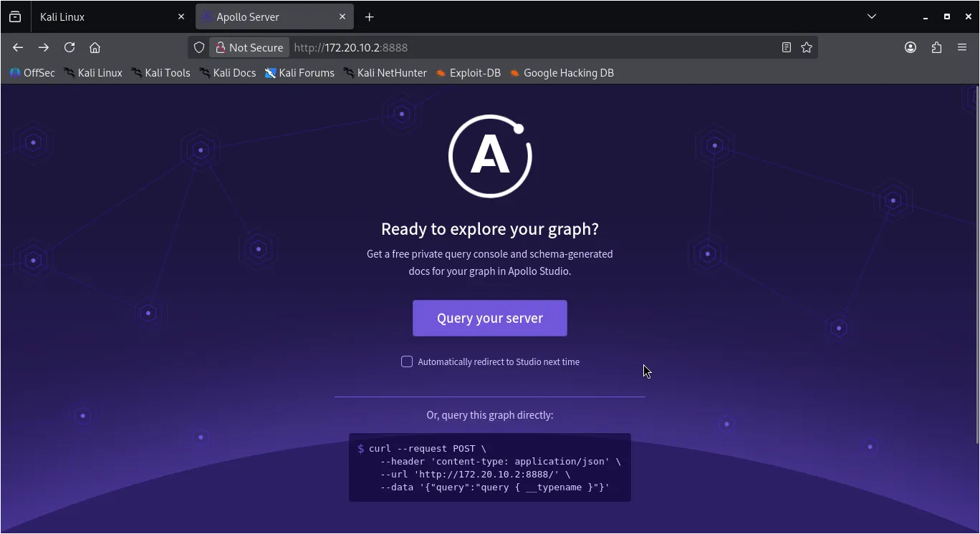Open the recent browsing Firefox View icon
This screenshot has height=534, width=980.
pos(15,16)
